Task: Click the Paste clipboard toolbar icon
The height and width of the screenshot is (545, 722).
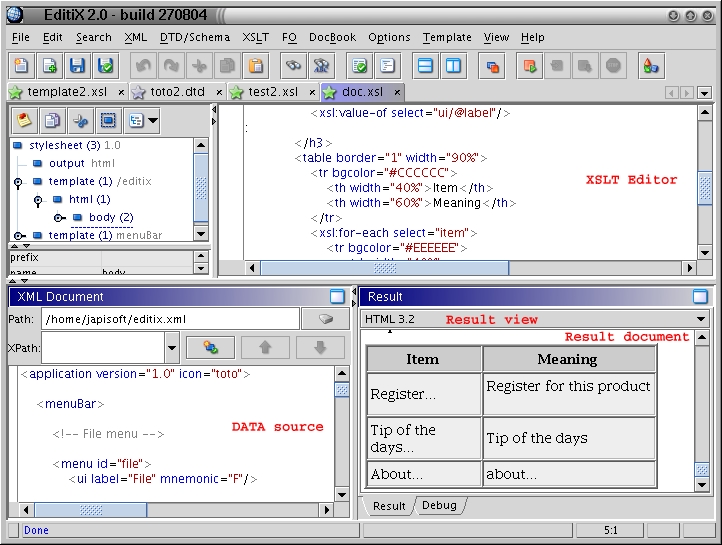Action: coord(256,66)
